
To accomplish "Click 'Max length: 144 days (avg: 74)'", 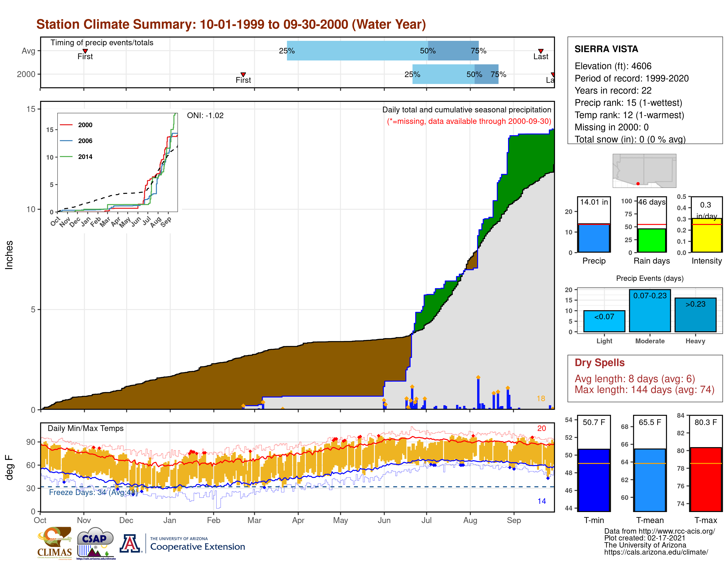I will point(645,389).
